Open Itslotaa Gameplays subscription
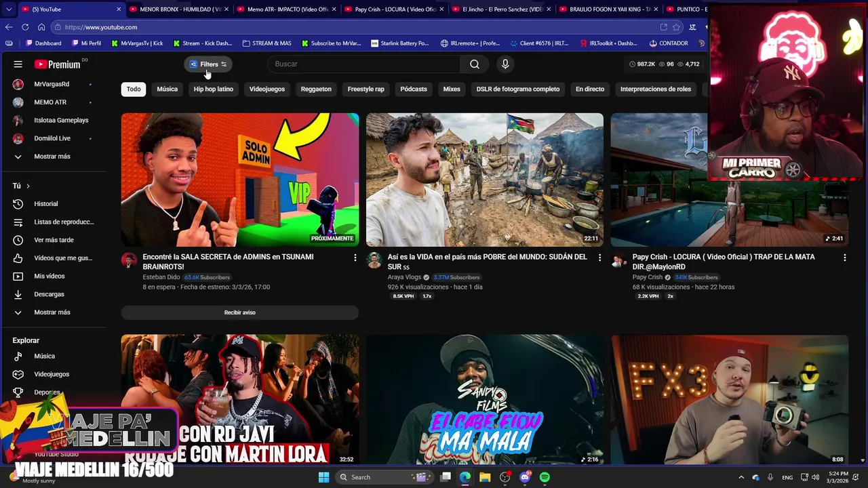Screen dimensions: 868x488 pyautogui.click(x=53, y=120)
